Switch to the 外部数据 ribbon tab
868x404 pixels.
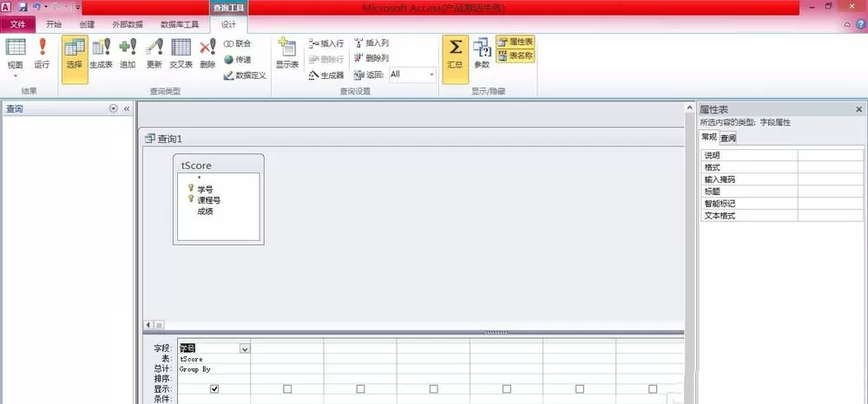pos(128,24)
